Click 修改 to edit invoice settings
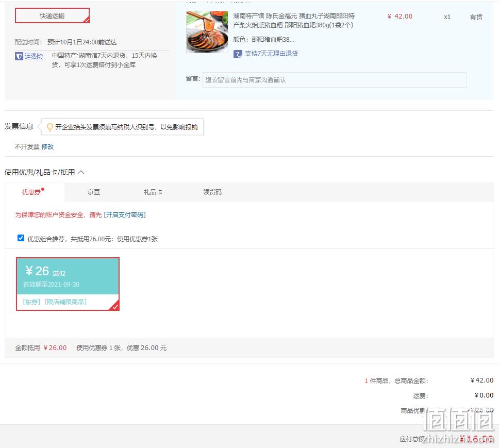This screenshot has height=448, width=499. point(47,147)
